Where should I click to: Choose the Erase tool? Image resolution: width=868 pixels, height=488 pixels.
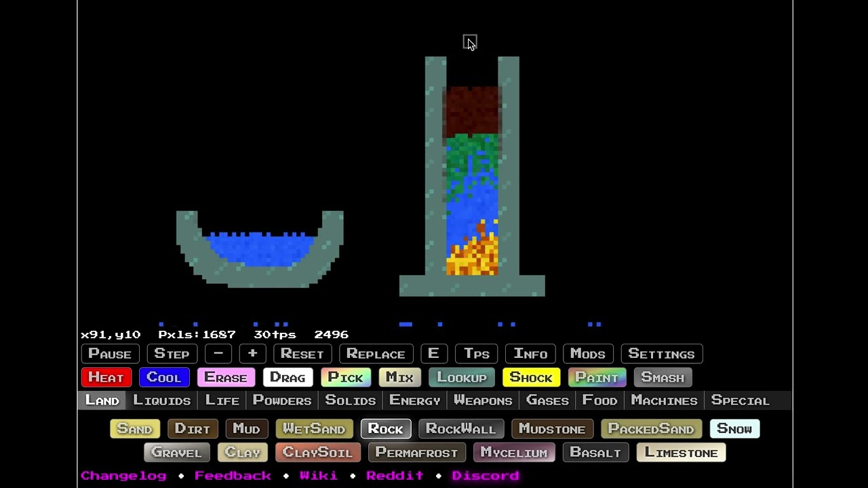click(226, 378)
